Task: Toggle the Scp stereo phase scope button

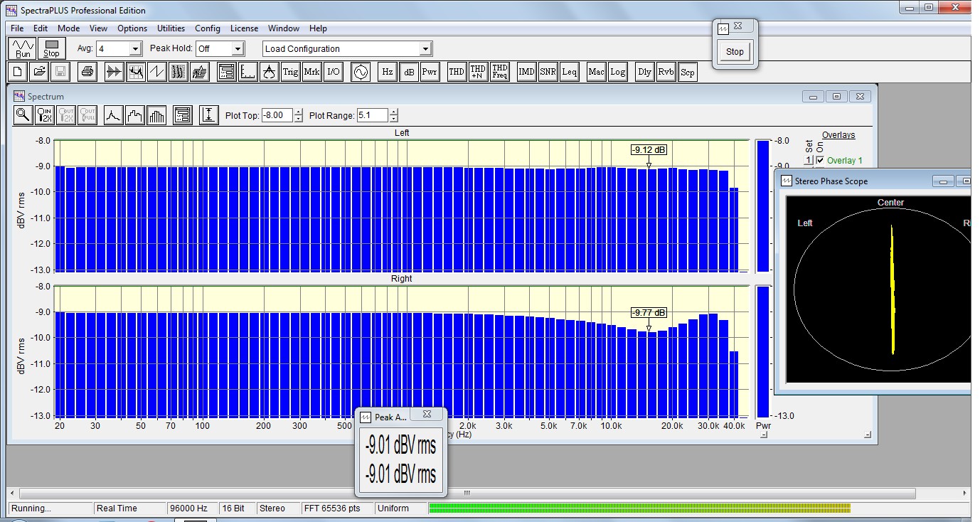Action: [687, 72]
